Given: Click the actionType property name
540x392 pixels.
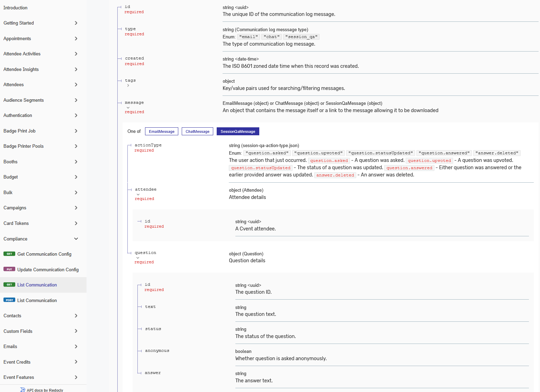Looking at the screenshot, I should click(148, 145).
